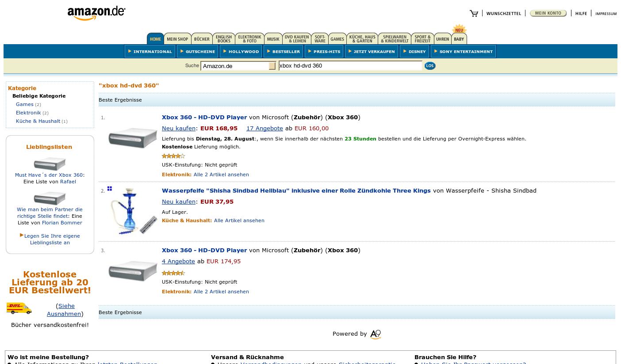This screenshot has width=621, height=364.
Task: Filter by Küche & Haushalt category
Action: pyautogui.click(x=38, y=121)
